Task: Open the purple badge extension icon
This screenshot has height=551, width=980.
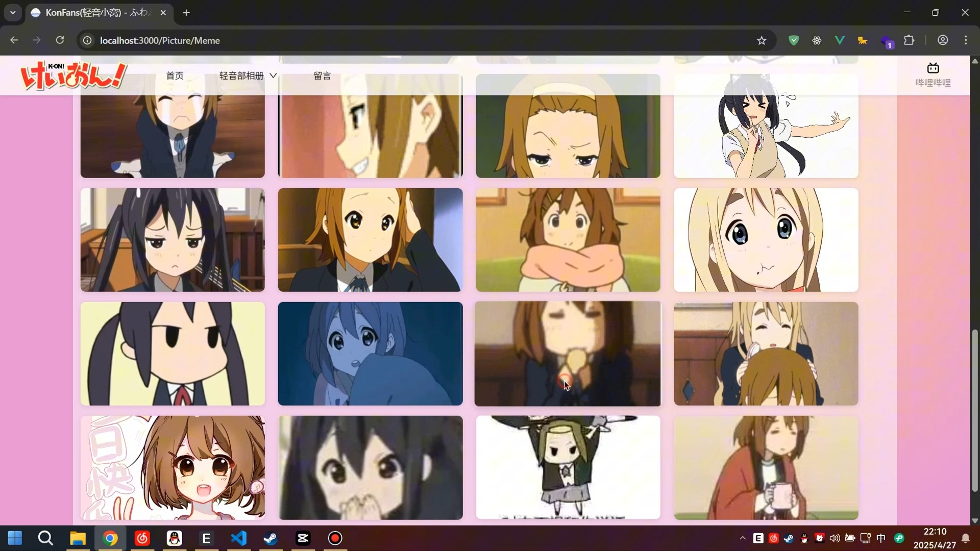Action: point(887,41)
